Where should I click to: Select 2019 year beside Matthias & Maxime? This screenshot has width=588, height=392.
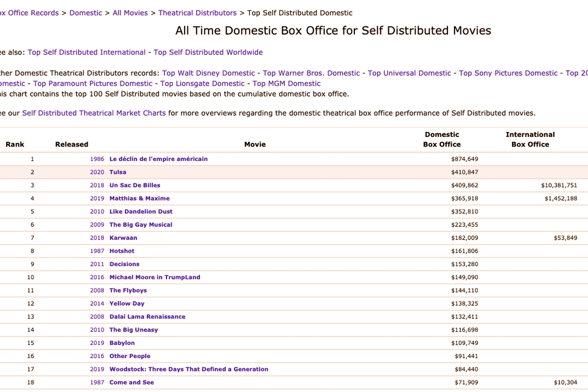[97, 198]
